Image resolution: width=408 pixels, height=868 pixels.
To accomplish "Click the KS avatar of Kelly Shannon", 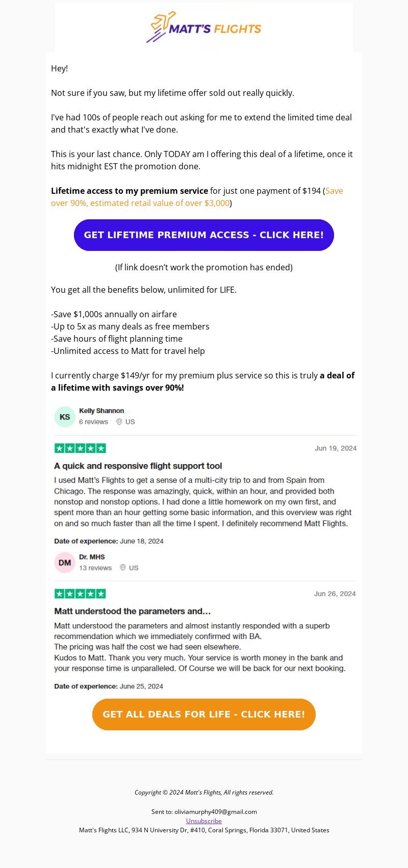I will 65,417.
